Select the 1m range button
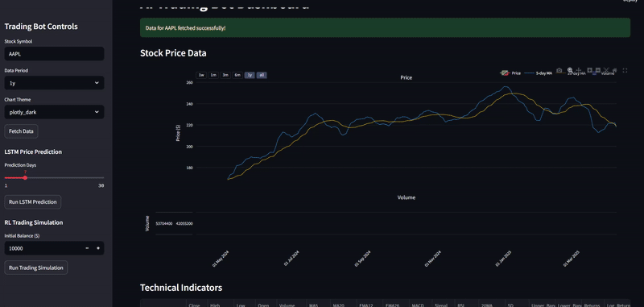The image size is (644, 307). click(x=213, y=75)
